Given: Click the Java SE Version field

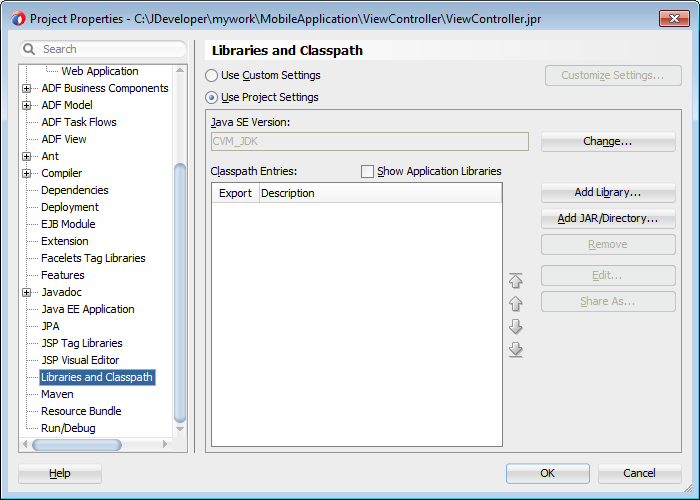Looking at the screenshot, I should (370, 142).
